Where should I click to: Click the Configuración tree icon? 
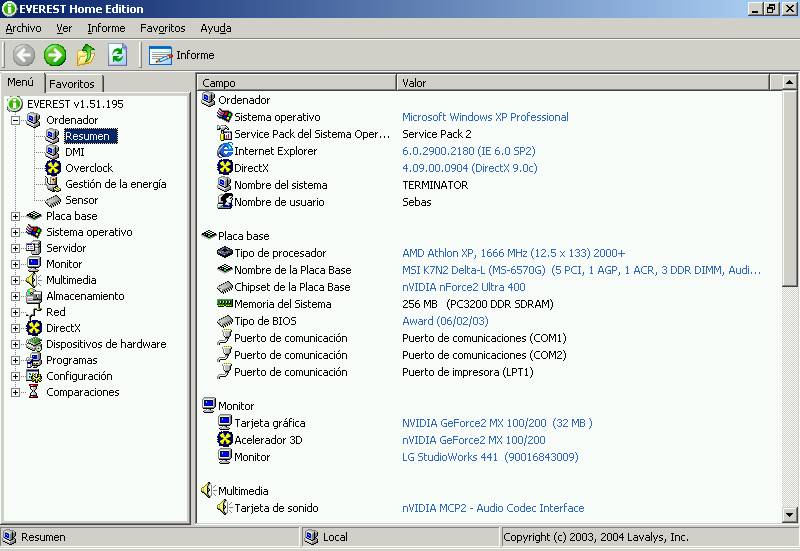(34, 376)
